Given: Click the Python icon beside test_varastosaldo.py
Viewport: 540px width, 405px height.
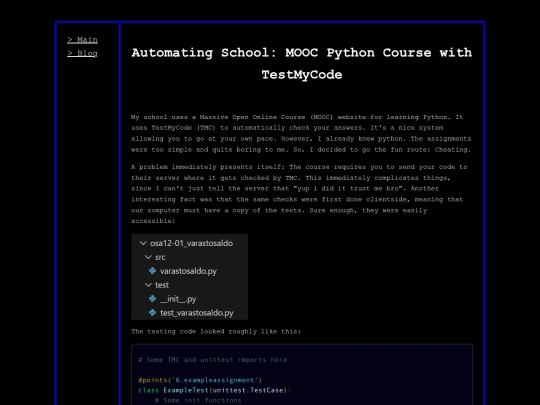Looking at the screenshot, I should point(152,313).
